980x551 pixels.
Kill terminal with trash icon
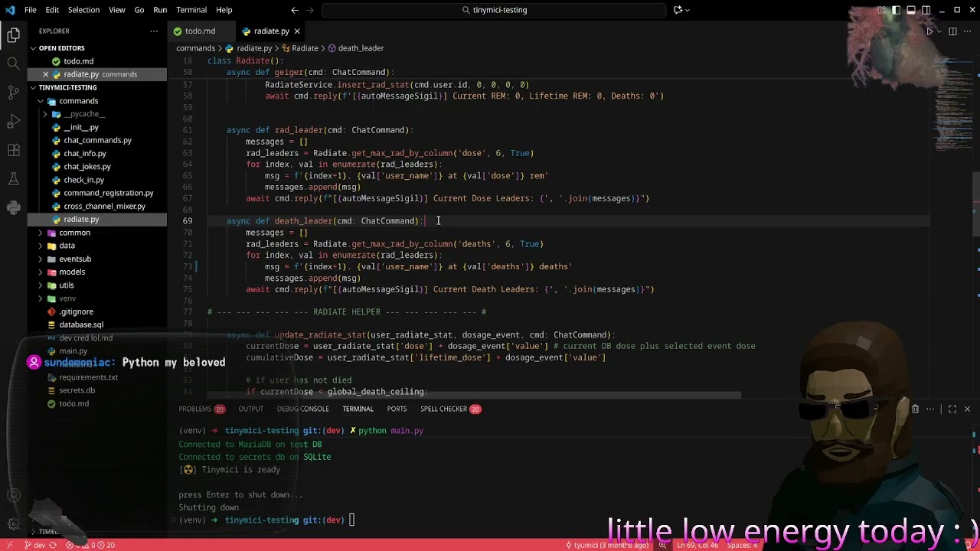point(915,409)
